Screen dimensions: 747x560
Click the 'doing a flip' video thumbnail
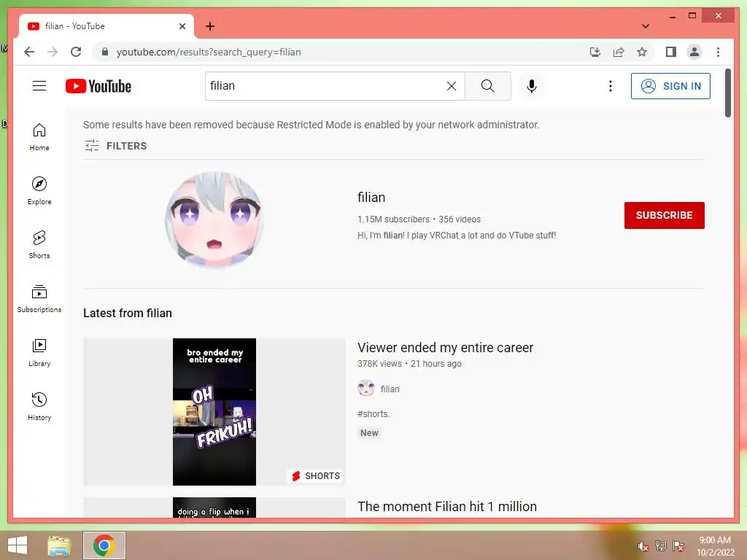(x=214, y=507)
